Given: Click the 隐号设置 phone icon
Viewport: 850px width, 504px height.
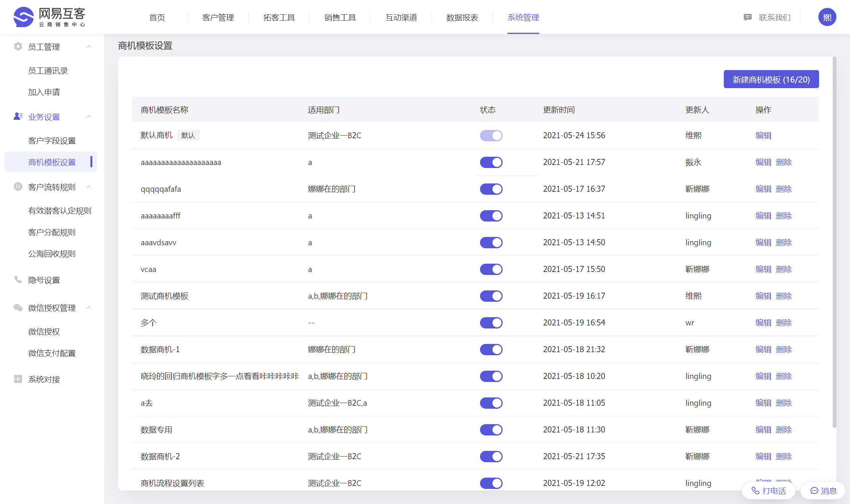Looking at the screenshot, I should click(x=18, y=279).
